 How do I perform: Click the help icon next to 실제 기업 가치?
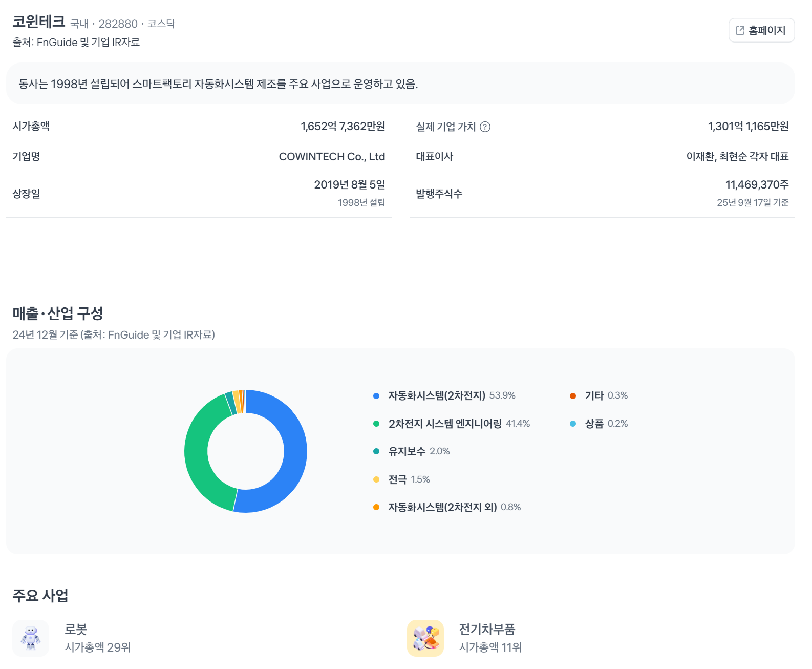[x=485, y=127]
